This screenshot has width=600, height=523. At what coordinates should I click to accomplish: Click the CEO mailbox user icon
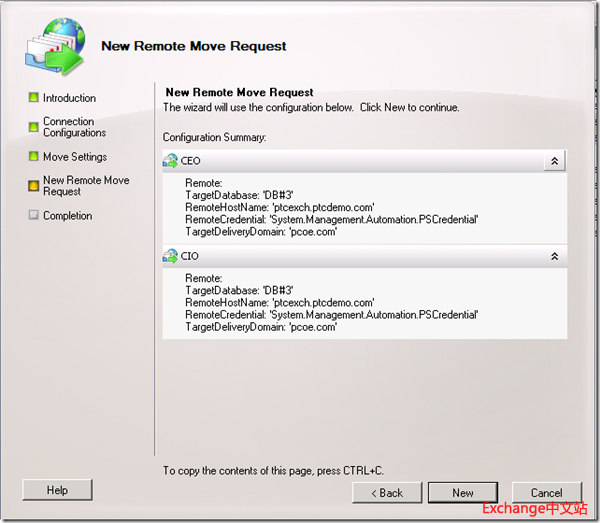point(170,161)
